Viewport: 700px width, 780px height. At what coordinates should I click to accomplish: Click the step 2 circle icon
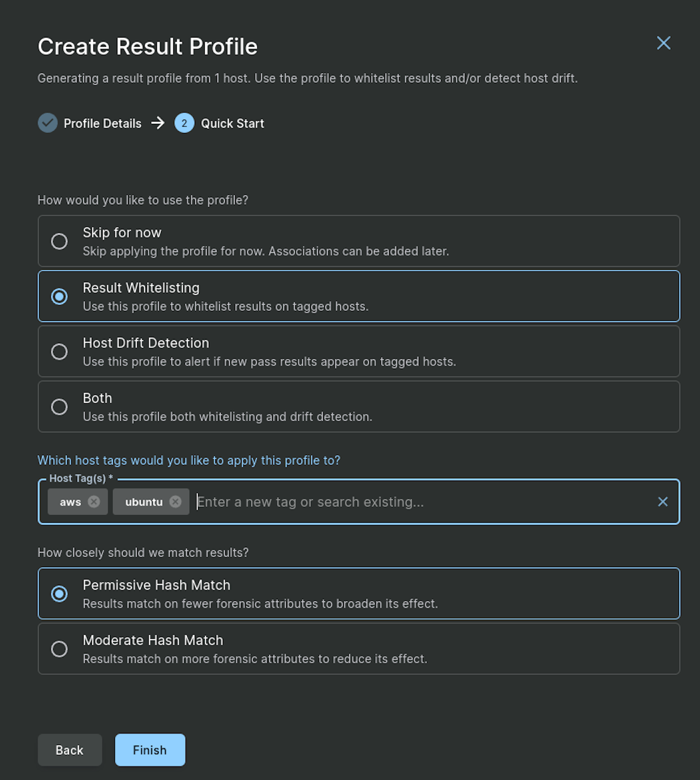click(x=184, y=123)
